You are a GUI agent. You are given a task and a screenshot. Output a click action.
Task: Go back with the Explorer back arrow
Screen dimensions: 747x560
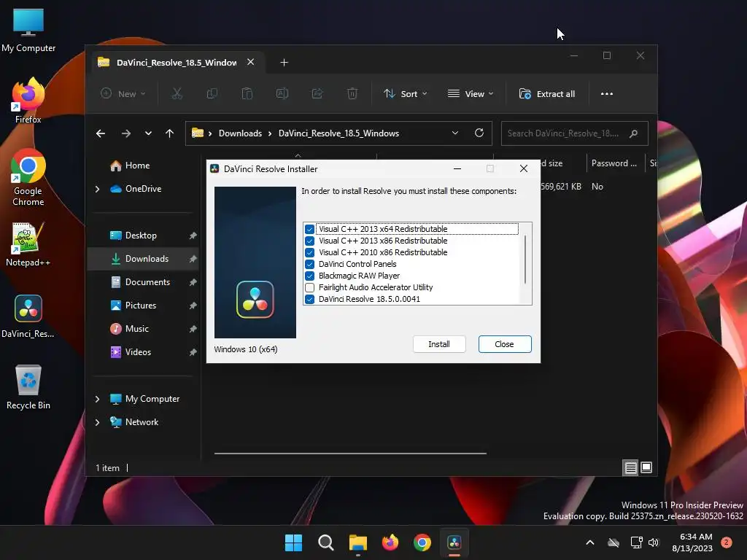point(101,133)
